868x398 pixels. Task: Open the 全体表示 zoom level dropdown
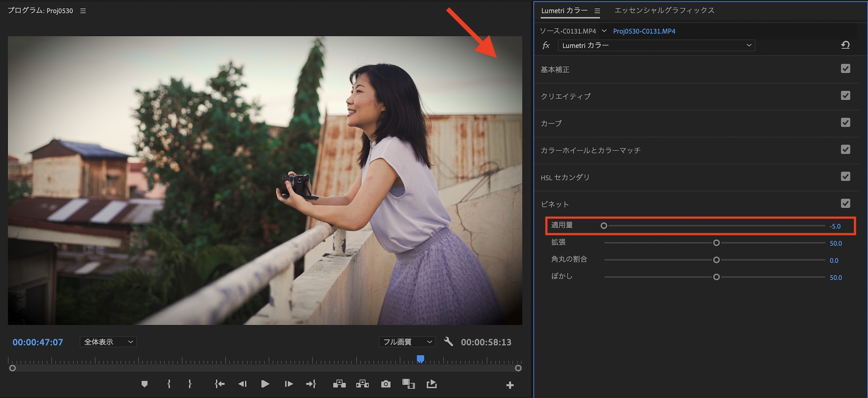pyautogui.click(x=108, y=342)
